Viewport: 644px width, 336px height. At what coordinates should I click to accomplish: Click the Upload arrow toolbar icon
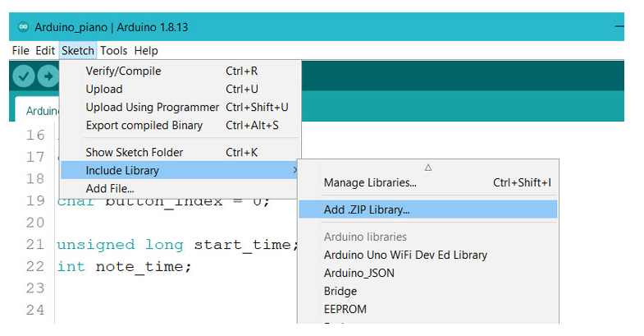(x=48, y=76)
